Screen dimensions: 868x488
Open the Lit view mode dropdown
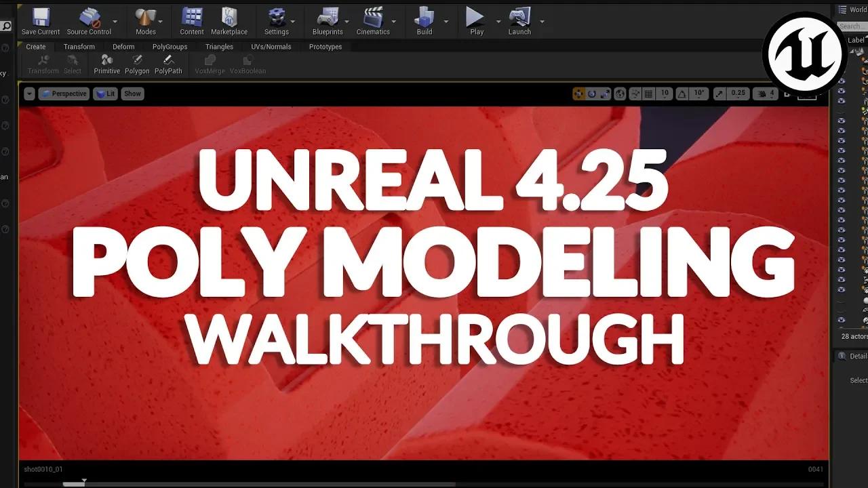[x=105, y=94]
